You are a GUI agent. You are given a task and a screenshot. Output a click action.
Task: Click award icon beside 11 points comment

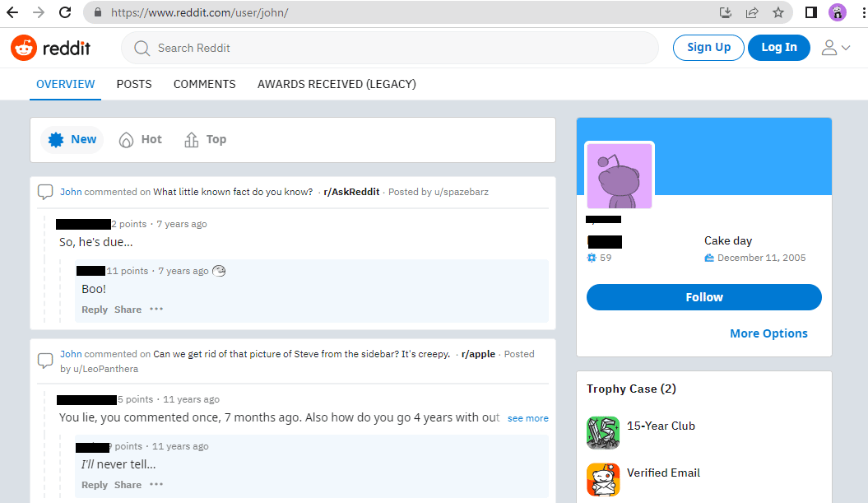click(219, 271)
